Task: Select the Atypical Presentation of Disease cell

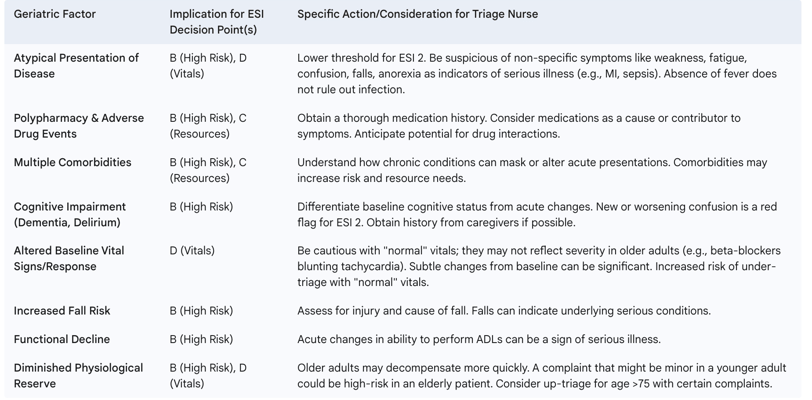Action: [76, 66]
